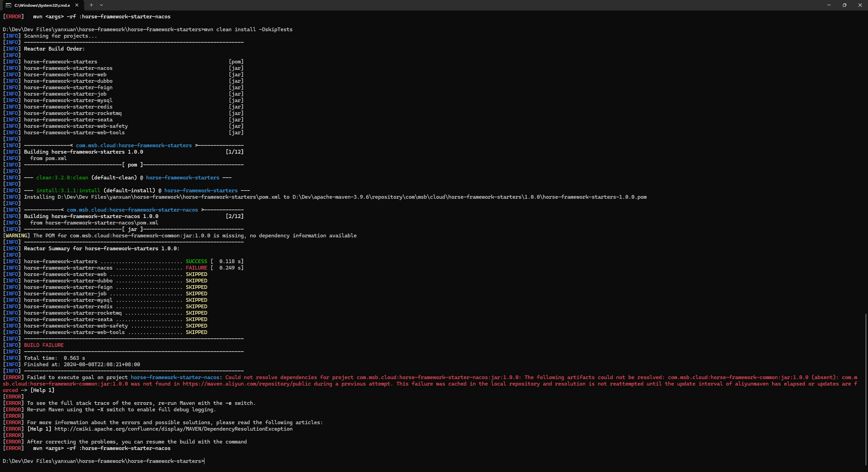Restore down the terminal window
This screenshot has height=472, width=868.
click(x=845, y=5)
